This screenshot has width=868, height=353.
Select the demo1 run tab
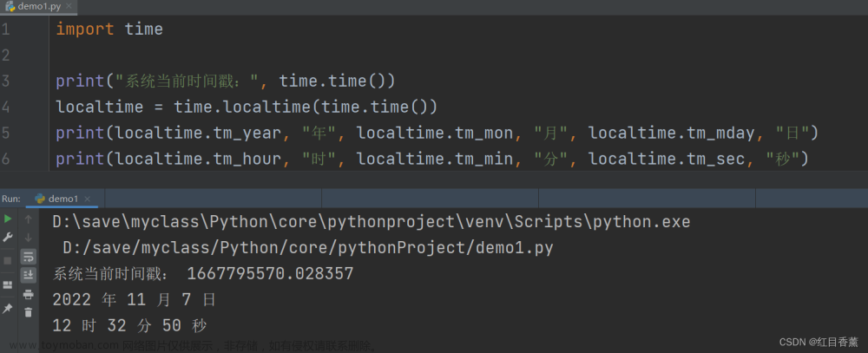coord(63,198)
